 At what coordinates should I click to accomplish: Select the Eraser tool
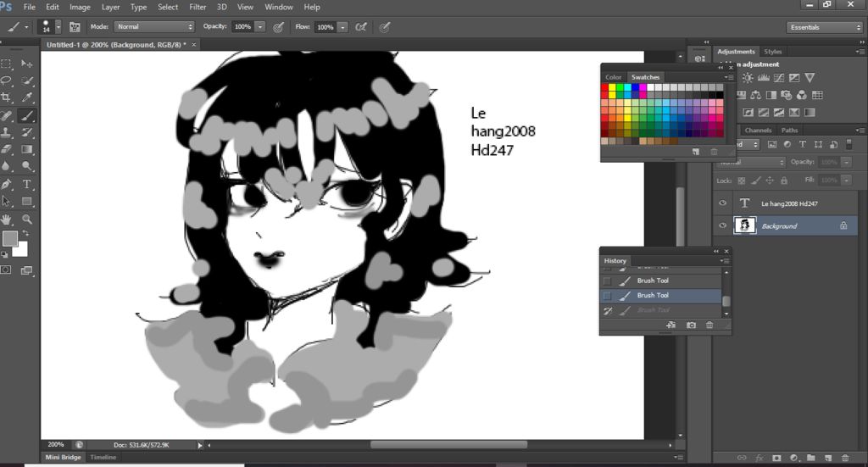6,149
